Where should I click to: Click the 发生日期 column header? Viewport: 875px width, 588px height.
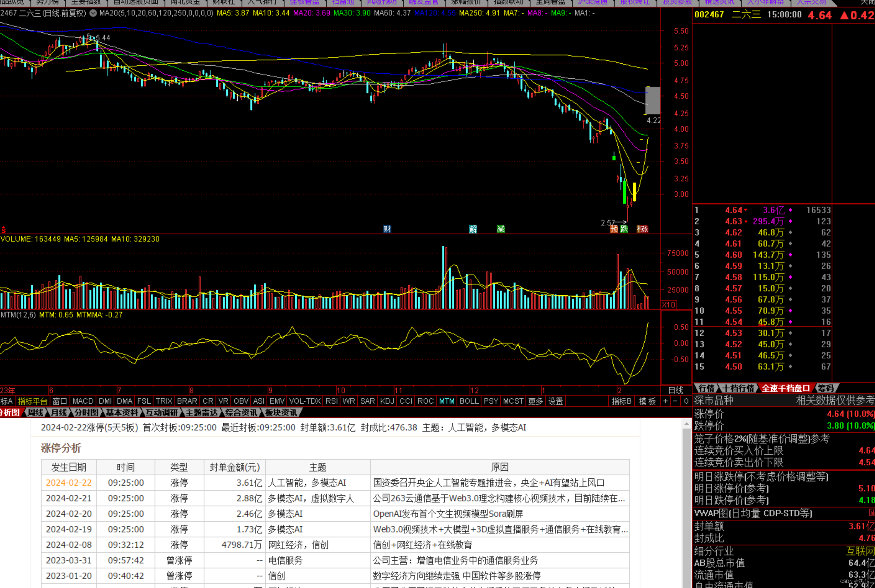coord(69,467)
